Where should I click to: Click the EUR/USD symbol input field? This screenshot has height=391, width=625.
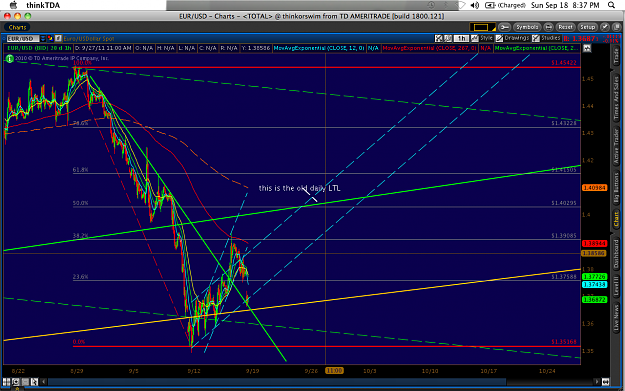pyautogui.click(x=23, y=39)
